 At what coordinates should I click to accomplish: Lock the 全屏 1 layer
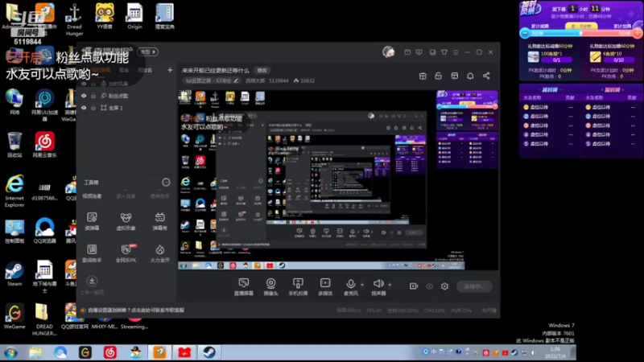click(x=93, y=108)
